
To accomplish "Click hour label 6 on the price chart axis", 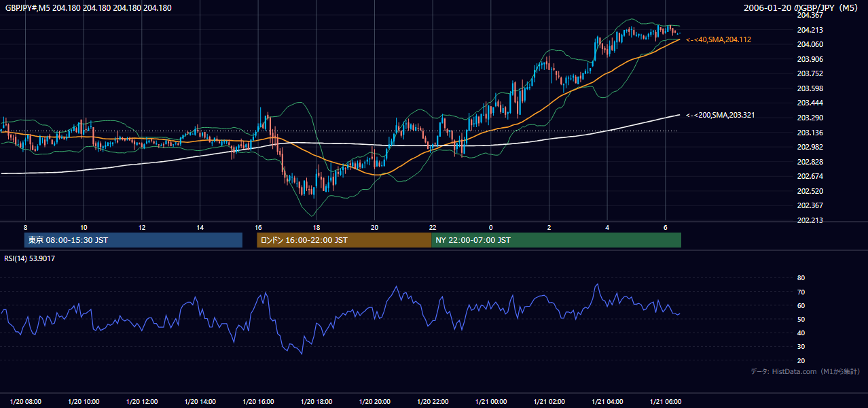I will pyautogui.click(x=666, y=227).
